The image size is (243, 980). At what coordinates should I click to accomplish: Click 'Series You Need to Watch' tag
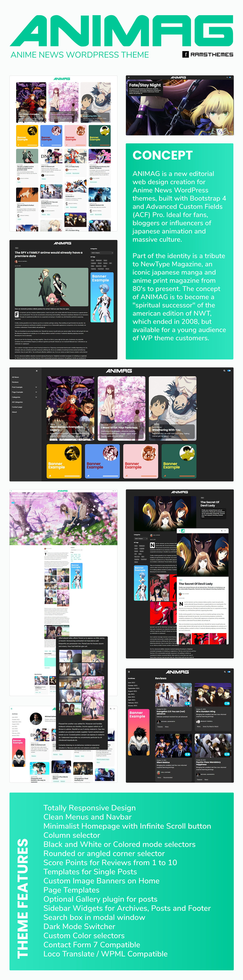[210, 726]
